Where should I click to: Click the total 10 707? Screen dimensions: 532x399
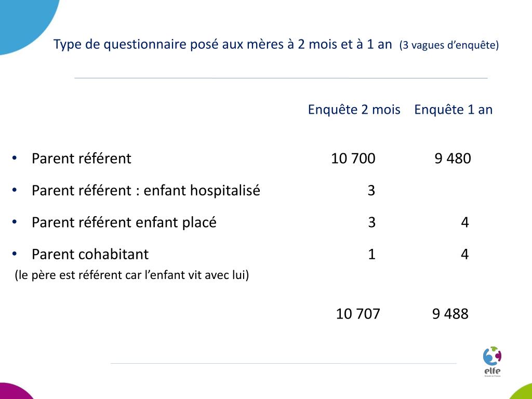[x=358, y=314]
